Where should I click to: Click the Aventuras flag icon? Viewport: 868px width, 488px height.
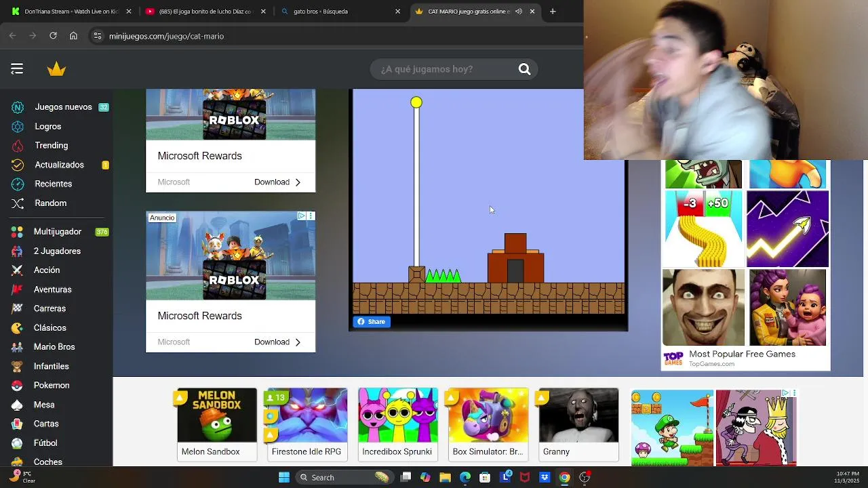coord(18,289)
